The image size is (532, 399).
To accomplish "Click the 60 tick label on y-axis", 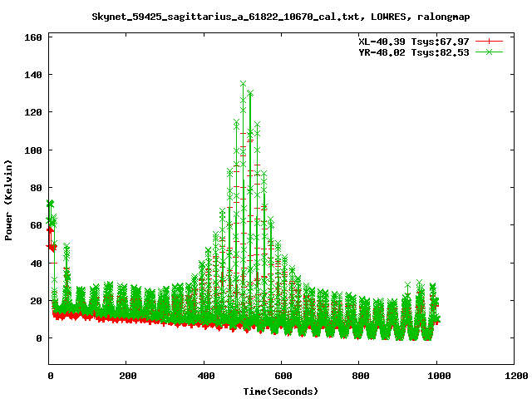I will [x=36, y=225].
